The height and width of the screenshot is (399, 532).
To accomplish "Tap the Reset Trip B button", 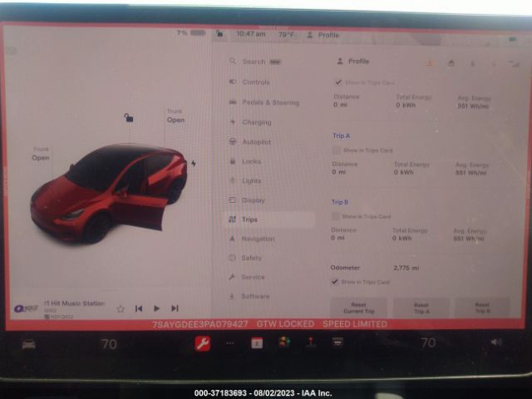I will 482,308.
